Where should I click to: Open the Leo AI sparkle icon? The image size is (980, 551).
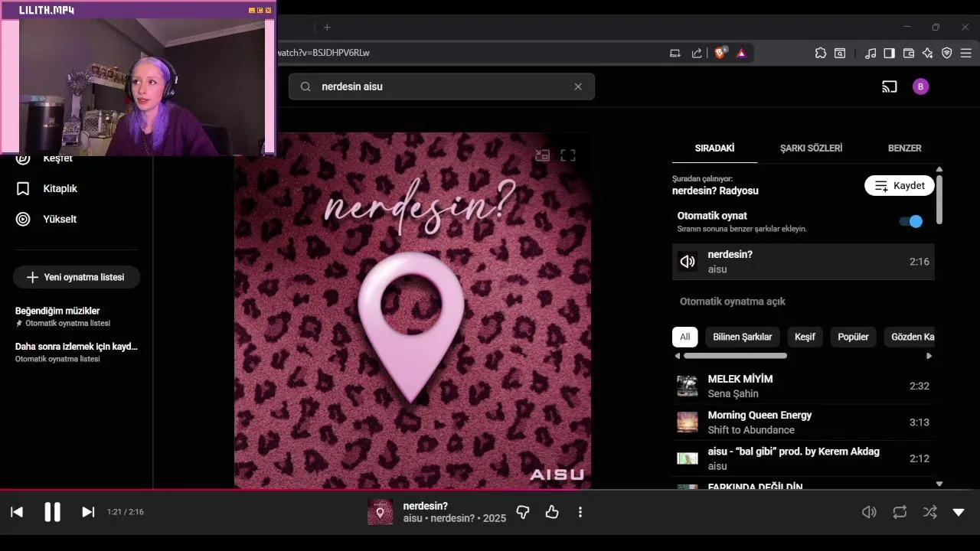click(x=928, y=53)
